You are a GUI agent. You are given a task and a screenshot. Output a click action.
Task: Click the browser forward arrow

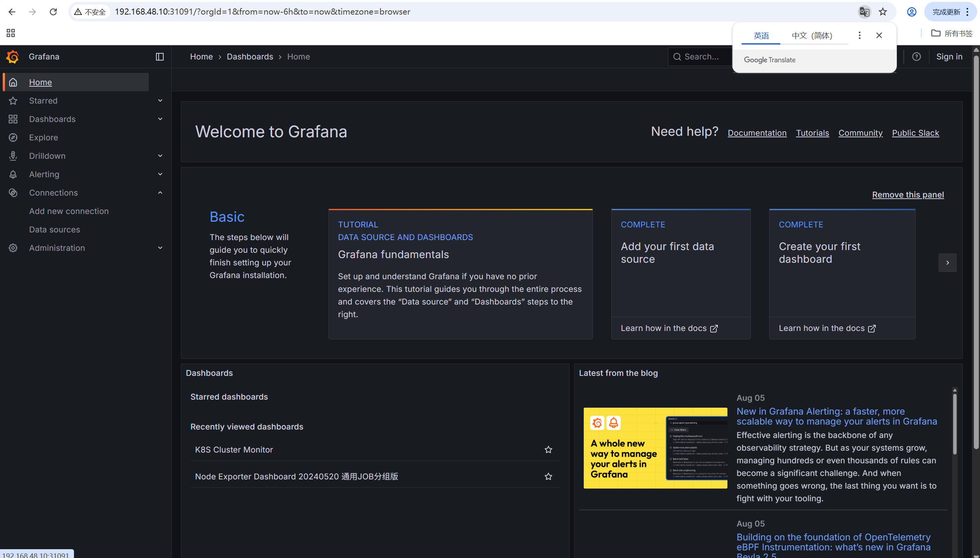click(x=33, y=12)
